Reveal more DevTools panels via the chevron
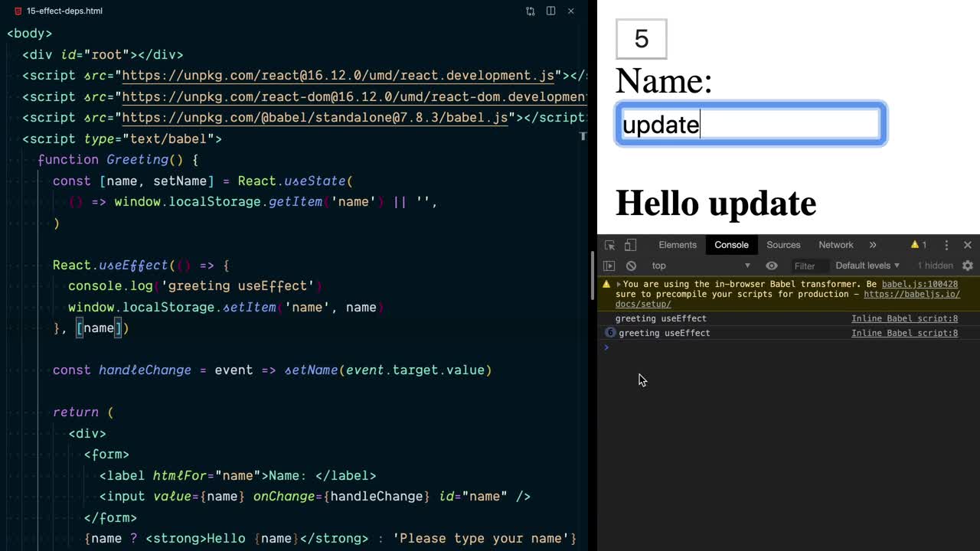980x551 pixels. [x=872, y=245]
